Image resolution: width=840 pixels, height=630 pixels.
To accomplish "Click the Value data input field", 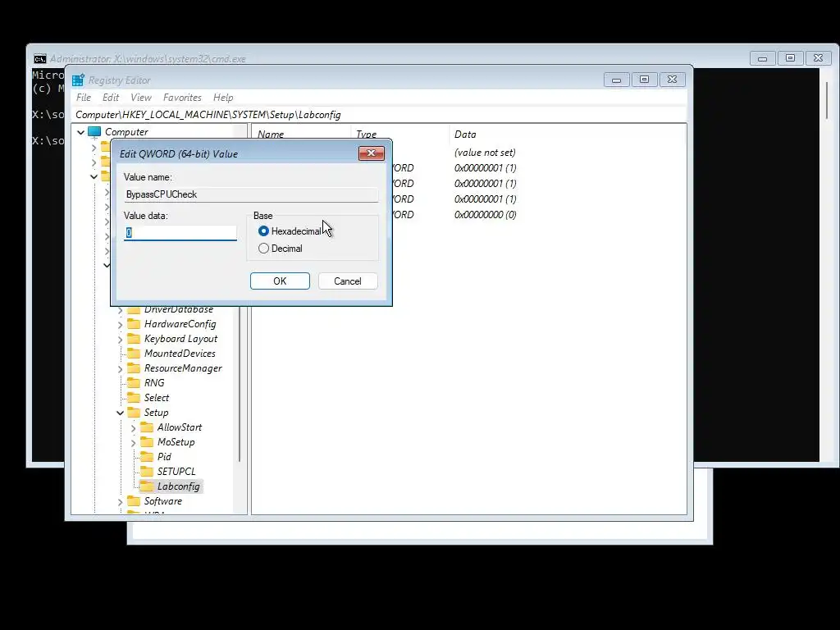I will [180, 233].
